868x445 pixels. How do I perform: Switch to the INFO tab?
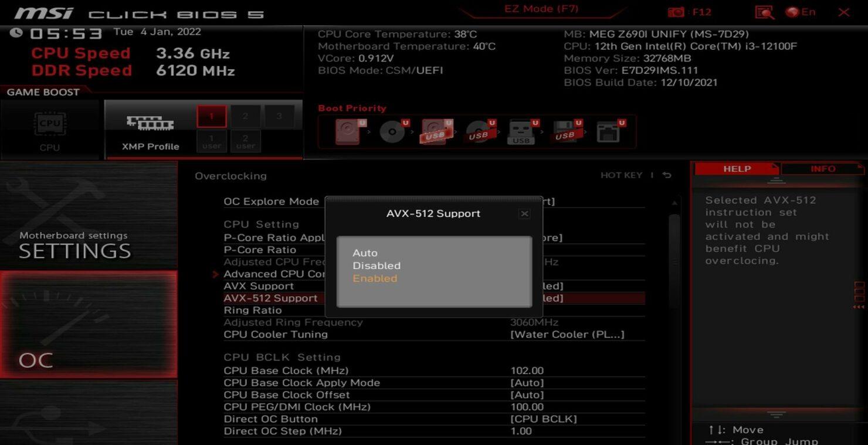(x=823, y=168)
